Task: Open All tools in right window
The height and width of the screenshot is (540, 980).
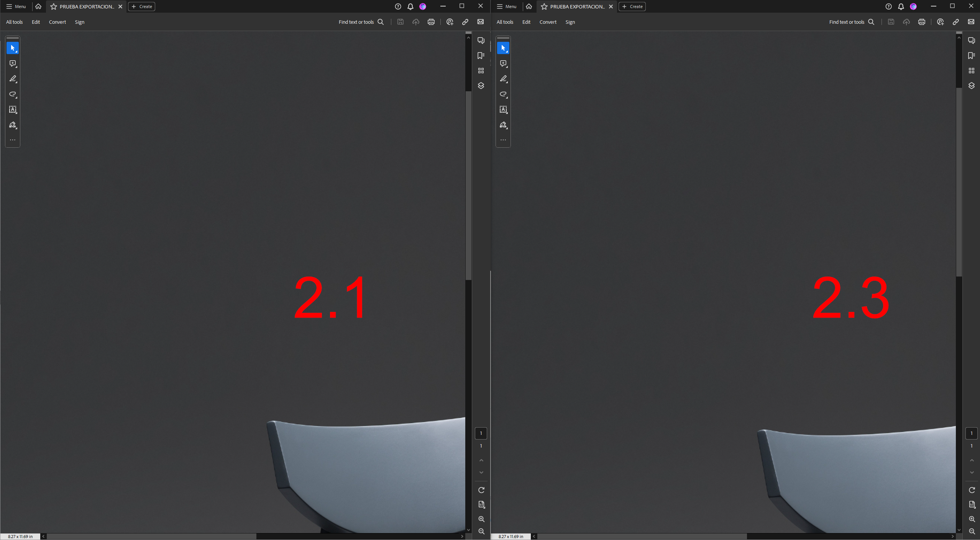Action: [x=505, y=22]
